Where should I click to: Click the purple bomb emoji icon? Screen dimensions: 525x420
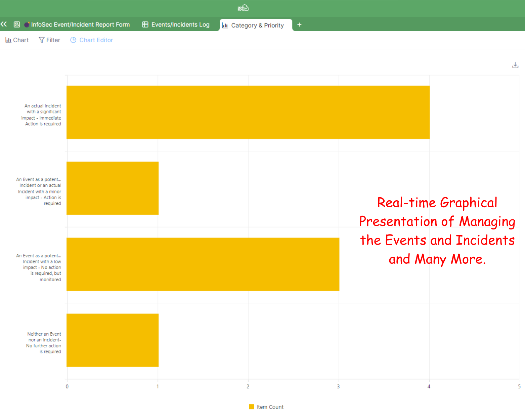pyautogui.click(x=27, y=25)
